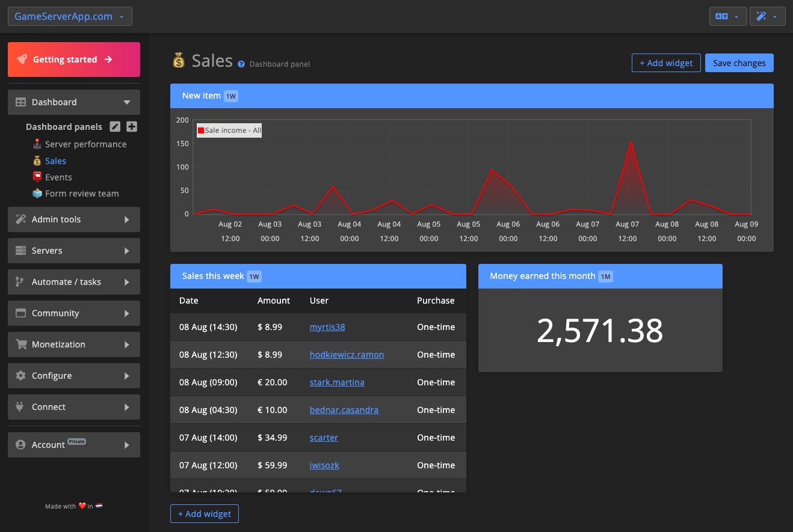The image size is (793, 532).
Task: Add a dashboard panel with plus icon
Action: [x=132, y=127]
